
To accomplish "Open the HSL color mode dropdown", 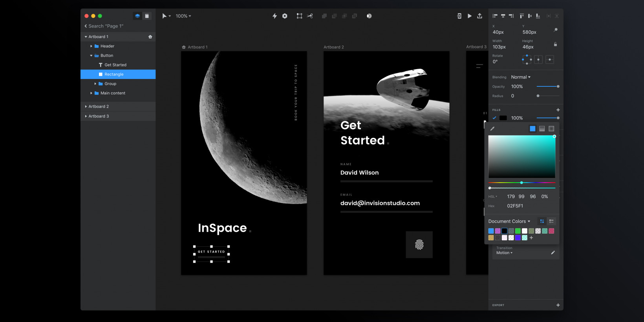I will click(493, 196).
